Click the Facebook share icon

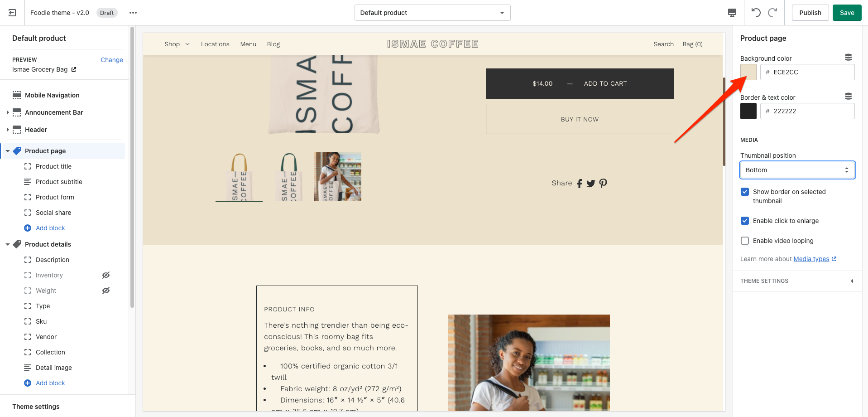580,183
